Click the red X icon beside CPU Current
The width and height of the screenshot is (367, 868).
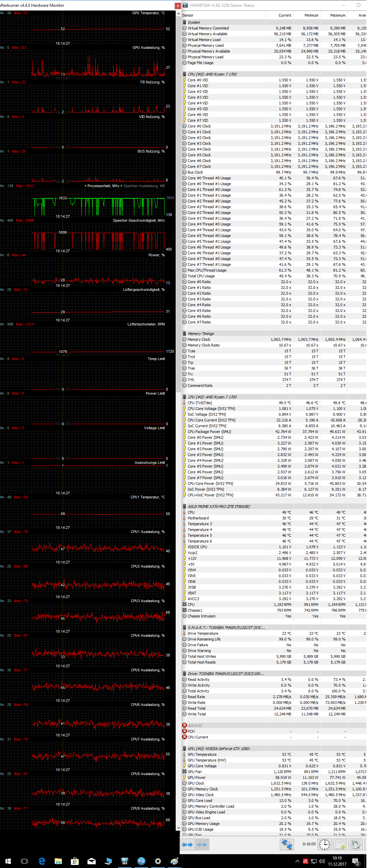tap(185, 737)
